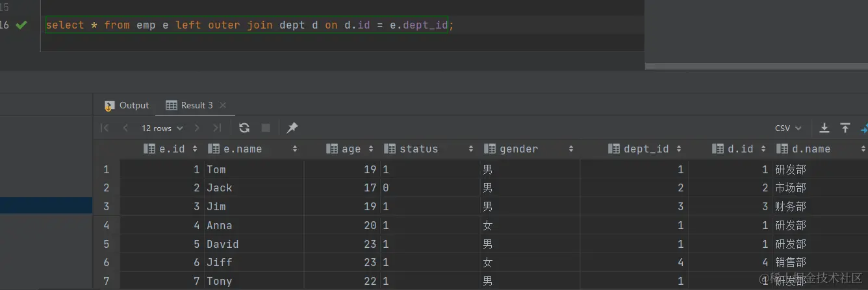Sort by the status column header
This screenshot has height=290, width=868.
point(431,149)
